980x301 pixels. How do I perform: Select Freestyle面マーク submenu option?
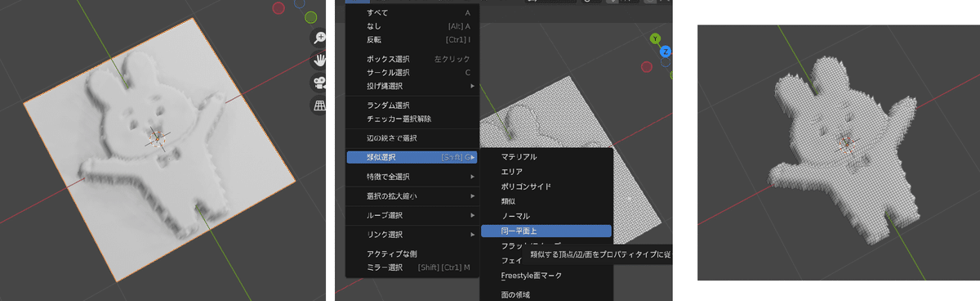(x=546, y=276)
